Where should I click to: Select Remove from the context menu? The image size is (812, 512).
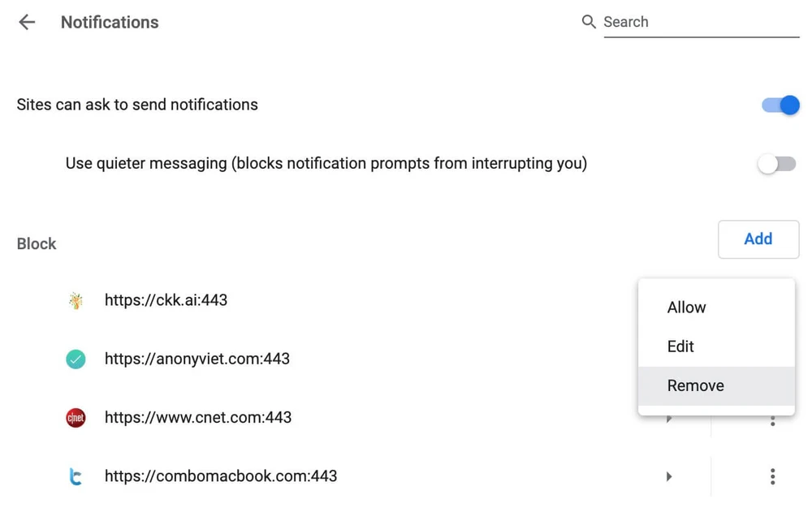tap(696, 385)
